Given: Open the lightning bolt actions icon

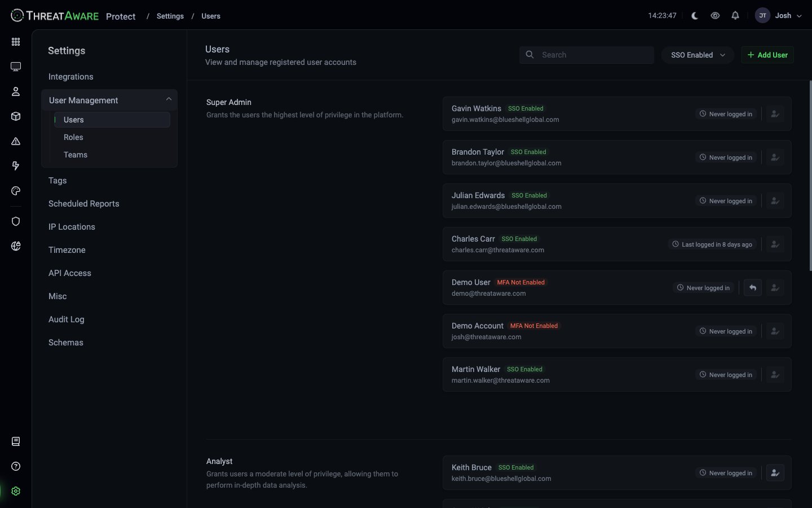Looking at the screenshot, I should [16, 166].
